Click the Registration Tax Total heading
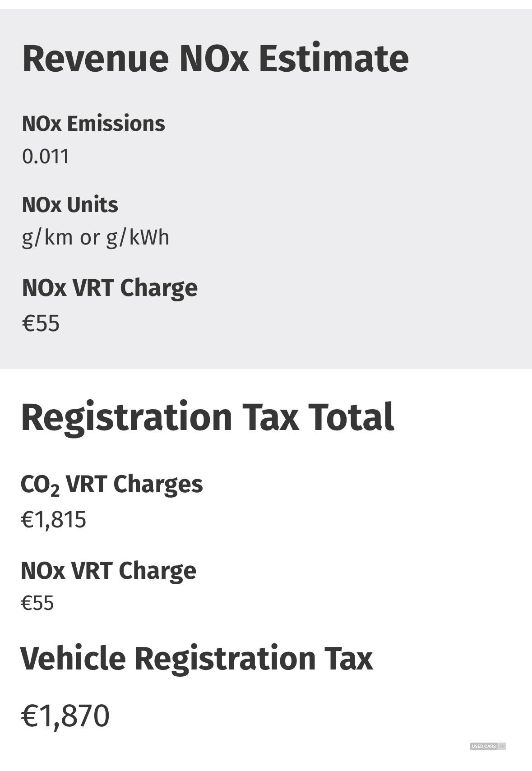532x771 pixels. tap(208, 417)
